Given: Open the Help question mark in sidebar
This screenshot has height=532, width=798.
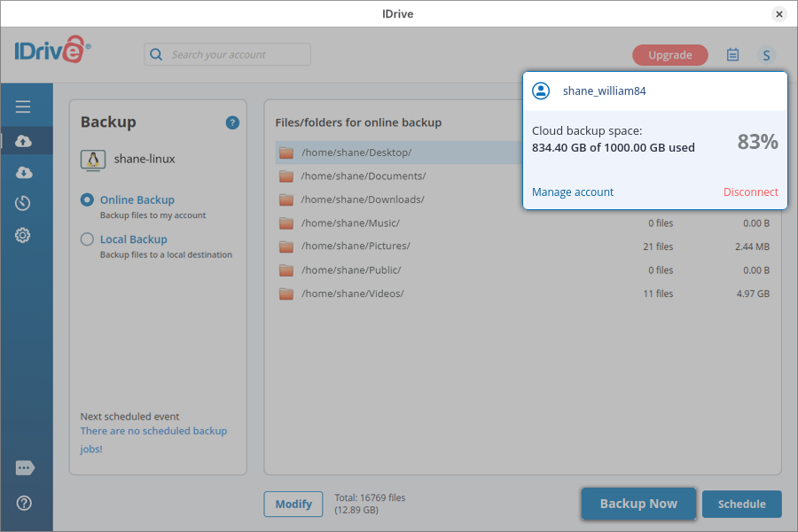Looking at the screenshot, I should (x=24, y=503).
